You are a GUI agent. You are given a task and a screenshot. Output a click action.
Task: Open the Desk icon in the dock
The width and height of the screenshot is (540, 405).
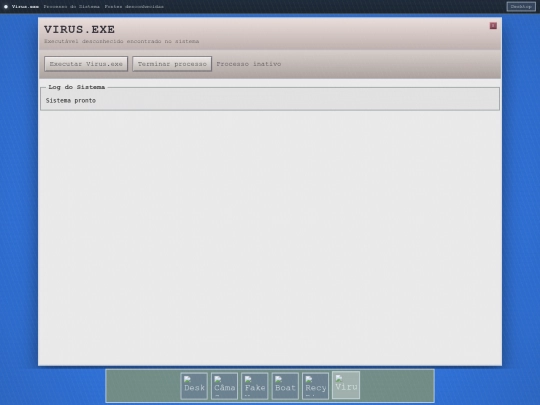(194, 386)
